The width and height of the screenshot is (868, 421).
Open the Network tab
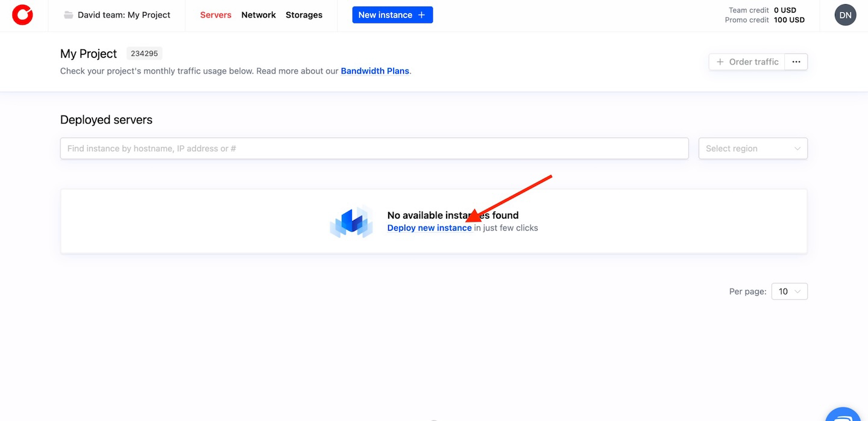(x=259, y=15)
